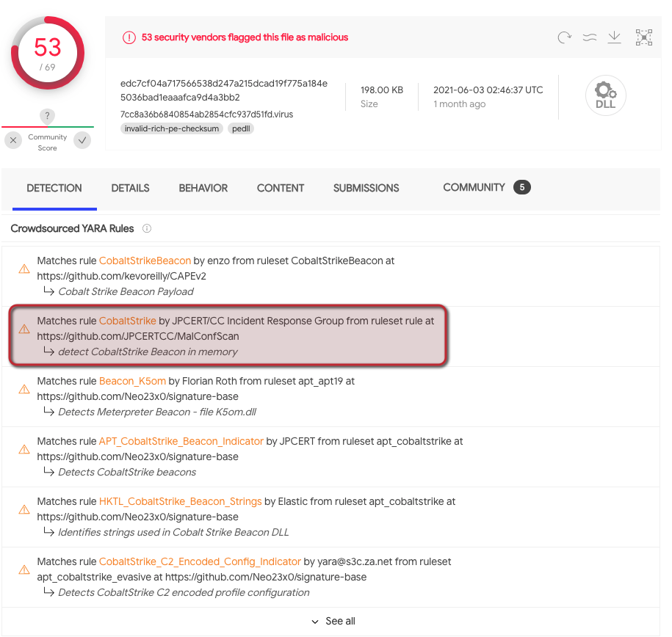The width and height of the screenshot is (672, 637).
Task: Open the SUBMISSIONS tab
Action: pyautogui.click(x=366, y=188)
